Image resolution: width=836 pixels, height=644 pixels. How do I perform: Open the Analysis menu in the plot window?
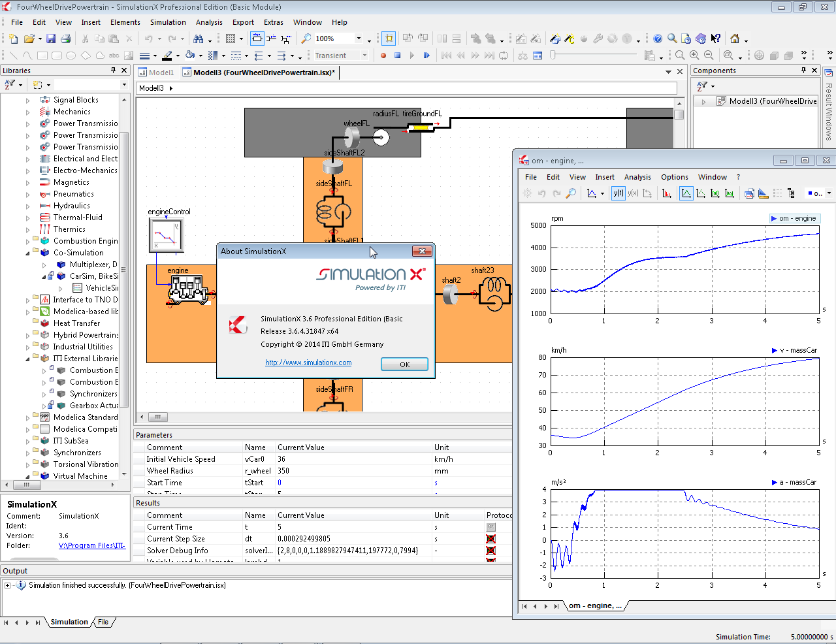coord(637,177)
